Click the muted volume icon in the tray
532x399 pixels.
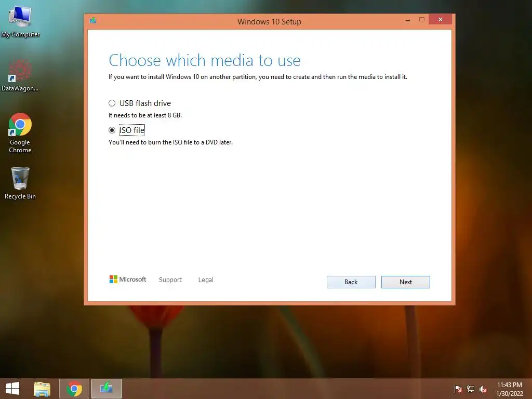click(x=483, y=389)
